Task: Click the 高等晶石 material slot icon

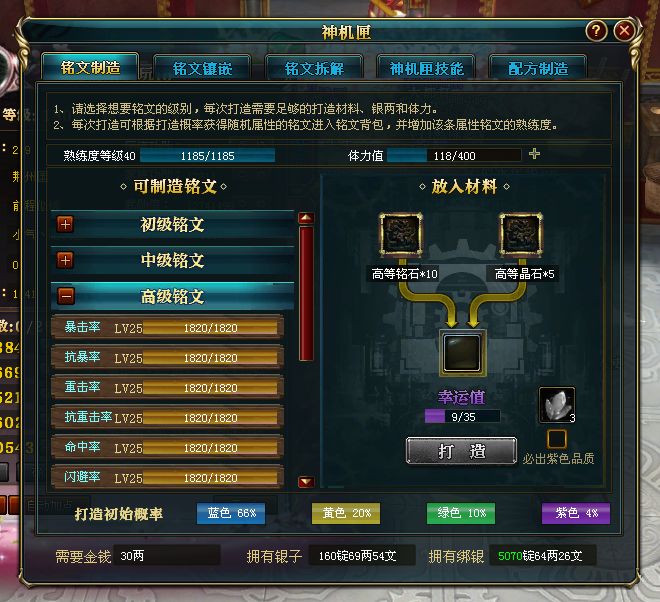Action: tap(521, 234)
